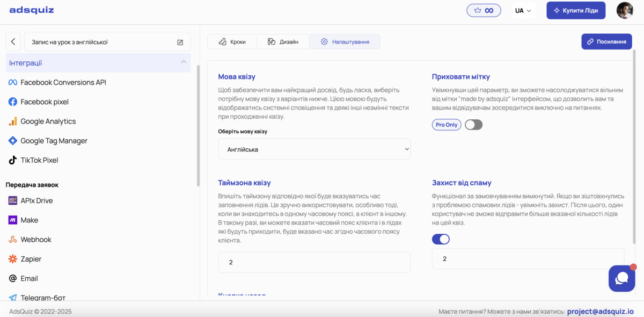
Task: Click the Pro Only badge
Action: [x=447, y=125]
